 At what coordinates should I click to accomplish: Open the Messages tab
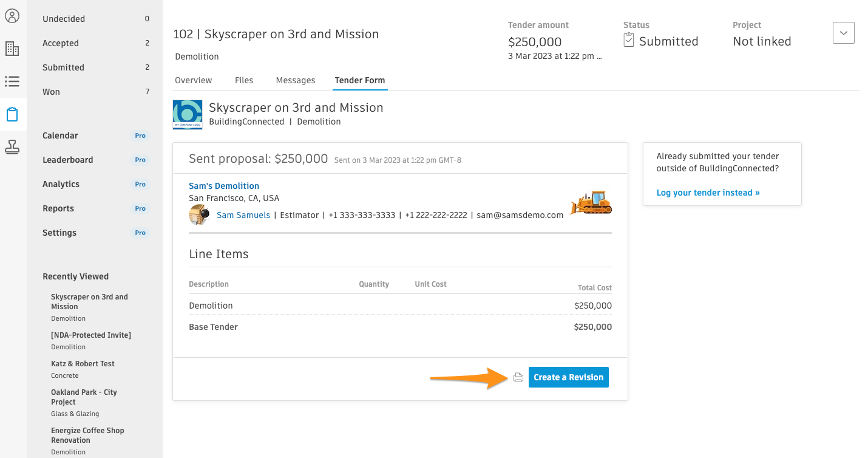click(x=296, y=80)
